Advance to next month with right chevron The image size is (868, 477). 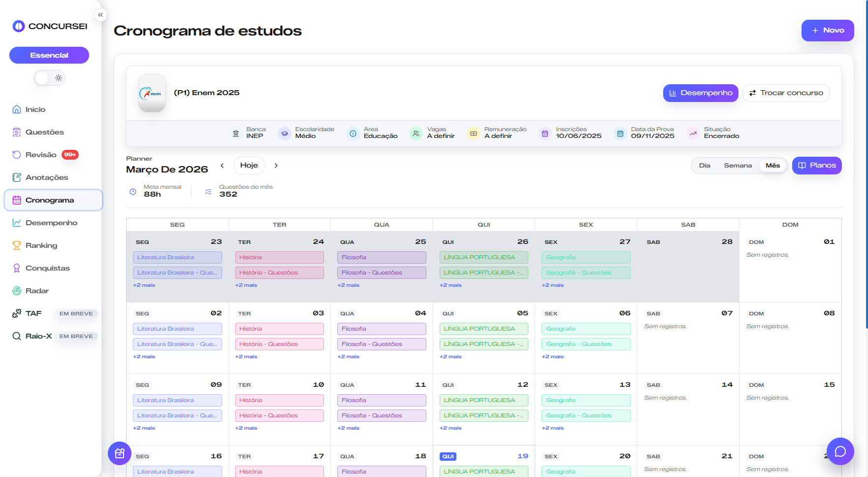point(276,166)
